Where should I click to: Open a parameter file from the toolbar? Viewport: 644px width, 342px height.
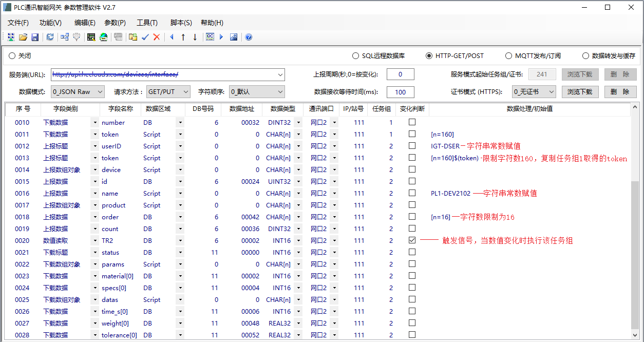tap(23, 36)
